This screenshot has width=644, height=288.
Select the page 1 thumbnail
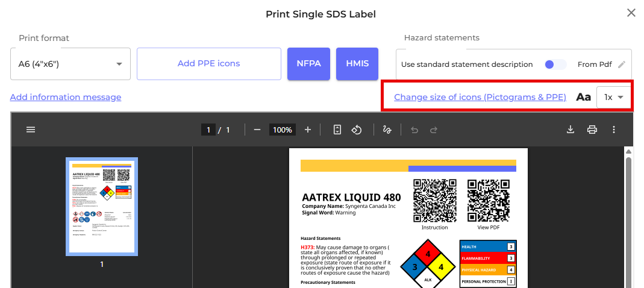point(102,206)
